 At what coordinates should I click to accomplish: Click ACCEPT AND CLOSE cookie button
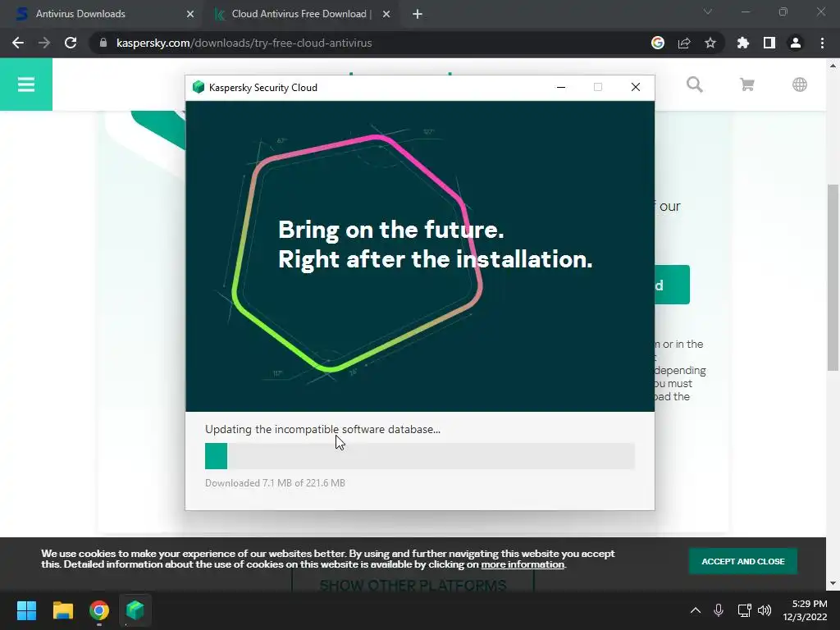(742, 561)
